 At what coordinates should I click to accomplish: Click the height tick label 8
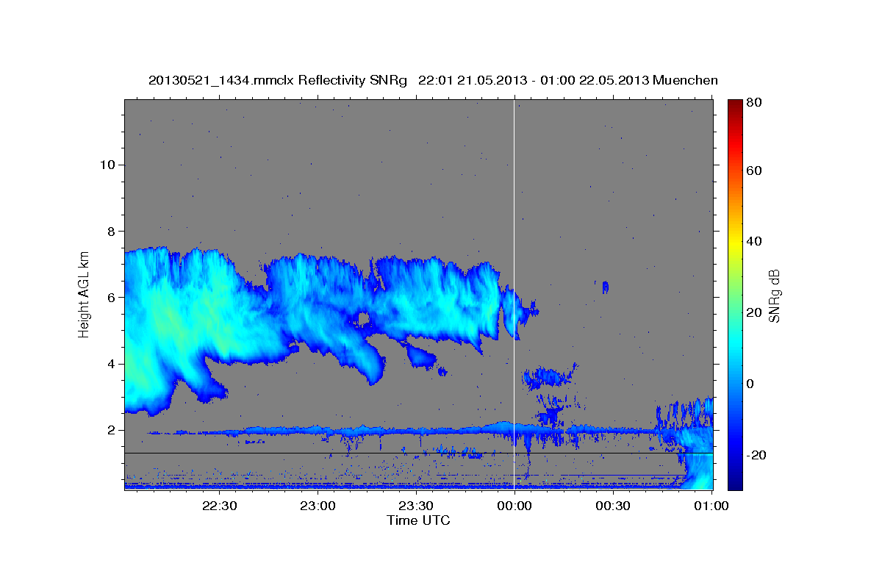pos(110,231)
